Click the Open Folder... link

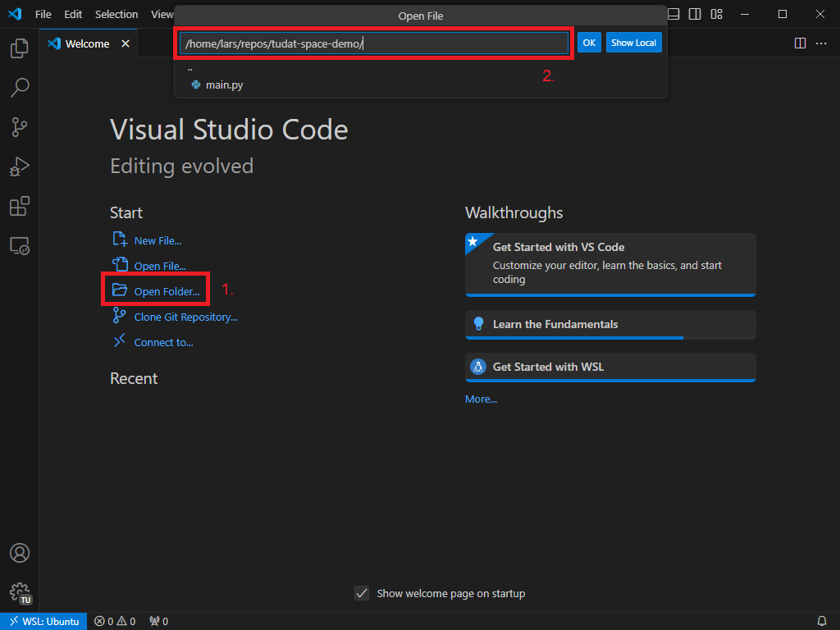point(167,291)
